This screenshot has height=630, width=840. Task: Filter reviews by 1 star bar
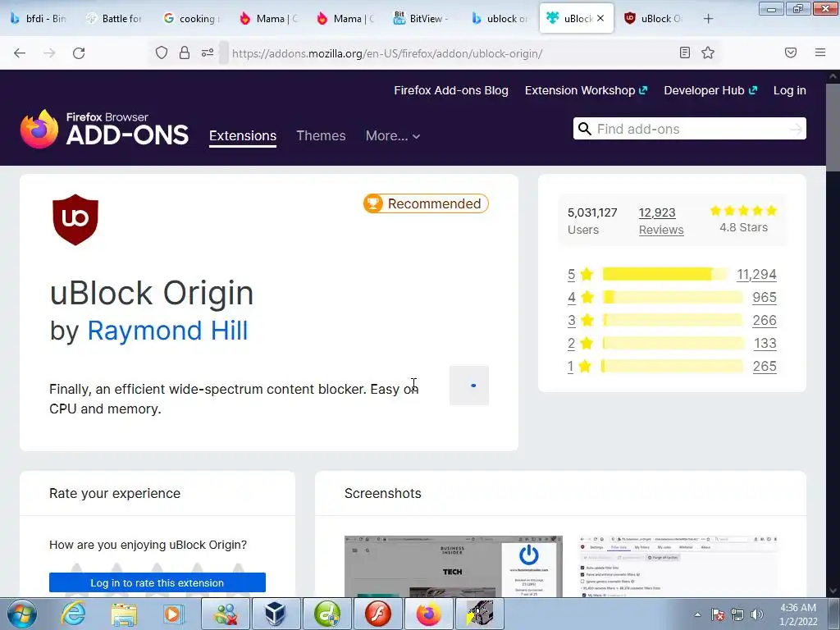[673, 367]
